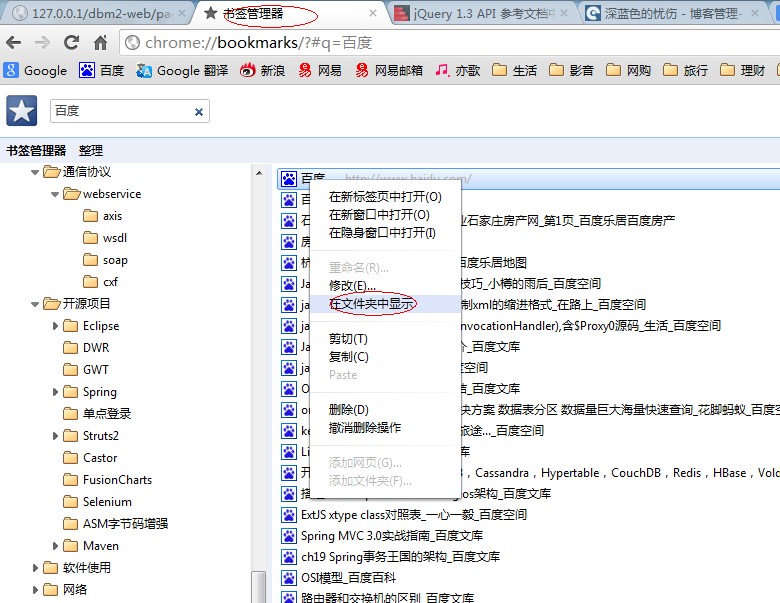
Task: Collapse the 开源项目 folder
Action: coord(35,303)
